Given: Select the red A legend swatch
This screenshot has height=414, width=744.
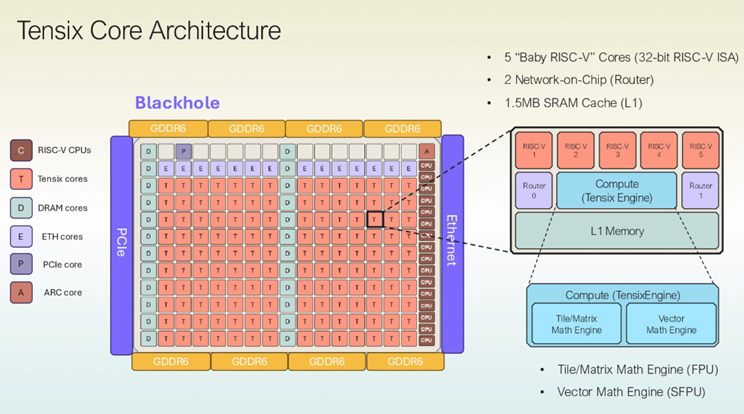Looking at the screenshot, I should (21, 293).
